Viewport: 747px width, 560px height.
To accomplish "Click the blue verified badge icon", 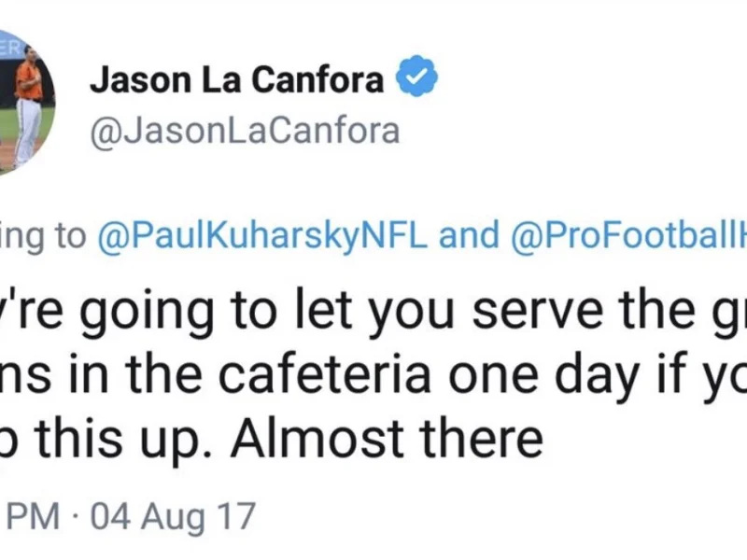I will click(x=417, y=80).
